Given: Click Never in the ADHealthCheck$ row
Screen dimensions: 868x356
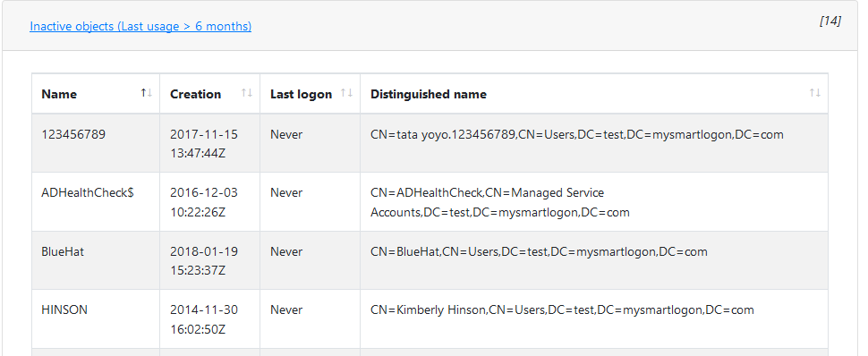Looking at the screenshot, I should tap(286, 193).
